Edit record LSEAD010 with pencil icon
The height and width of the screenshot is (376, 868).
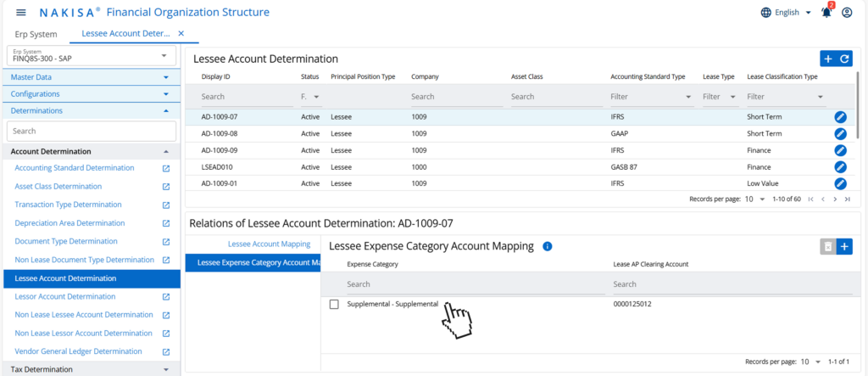tap(840, 167)
